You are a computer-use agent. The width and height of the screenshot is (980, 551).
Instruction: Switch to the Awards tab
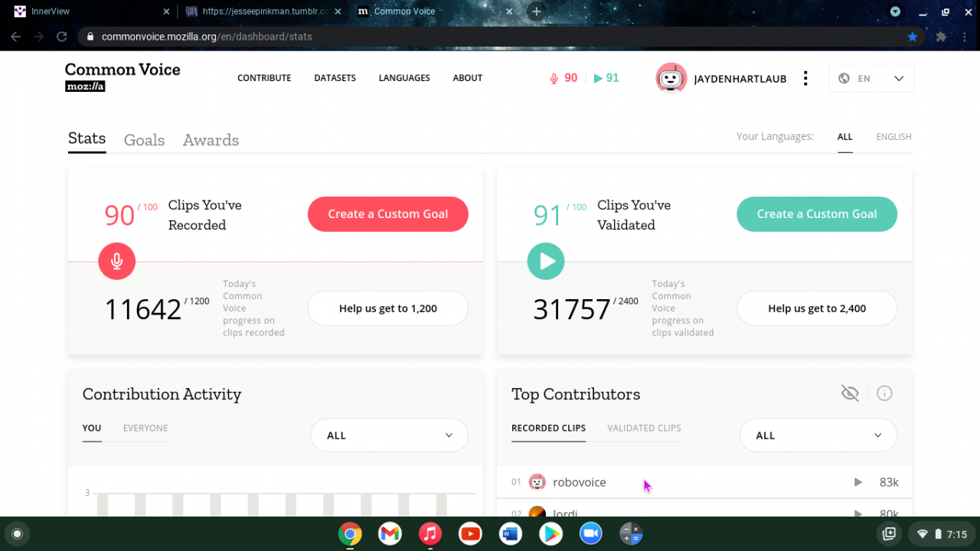211,140
